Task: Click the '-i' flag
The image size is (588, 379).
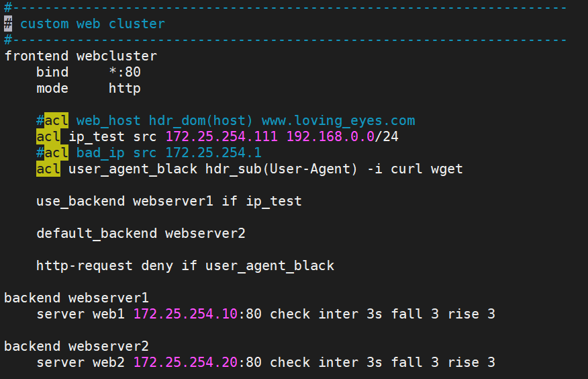Action: [x=375, y=169]
